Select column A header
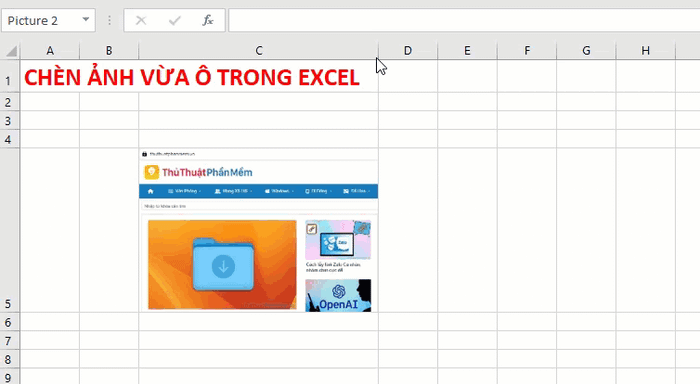 (x=50, y=51)
